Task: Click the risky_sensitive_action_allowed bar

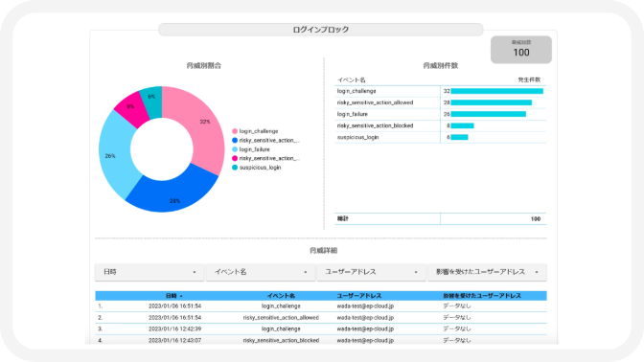Action: point(492,102)
